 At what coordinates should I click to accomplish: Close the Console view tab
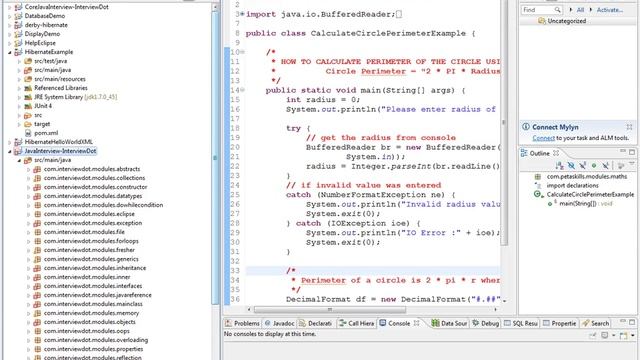point(416,323)
